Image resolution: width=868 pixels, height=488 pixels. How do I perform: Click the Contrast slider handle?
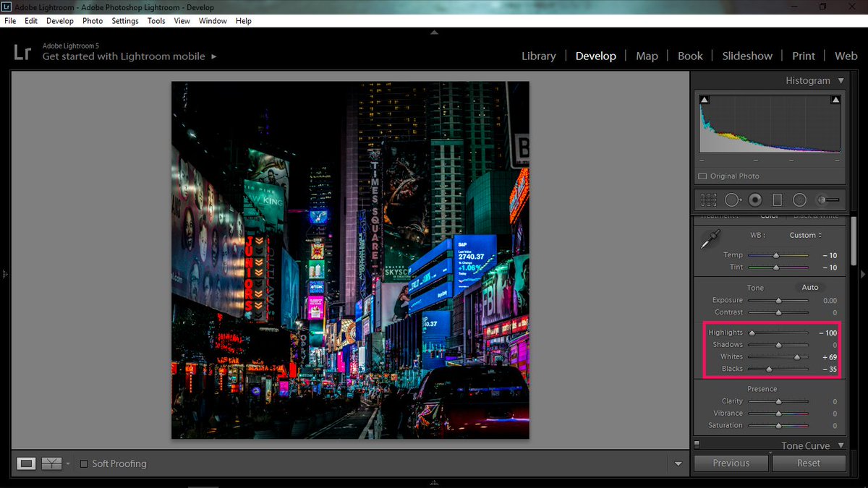778,312
